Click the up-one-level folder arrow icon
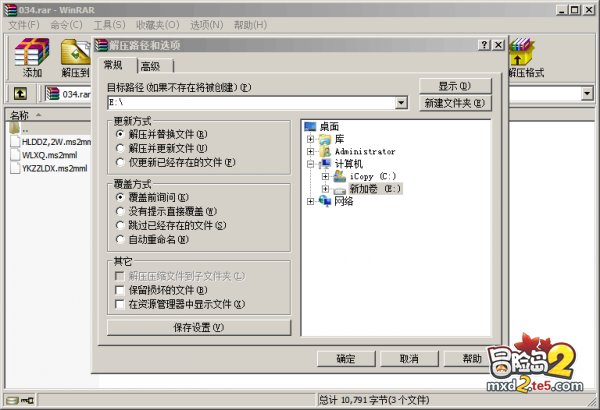The height and width of the screenshot is (410, 600). [x=20, y=93]
